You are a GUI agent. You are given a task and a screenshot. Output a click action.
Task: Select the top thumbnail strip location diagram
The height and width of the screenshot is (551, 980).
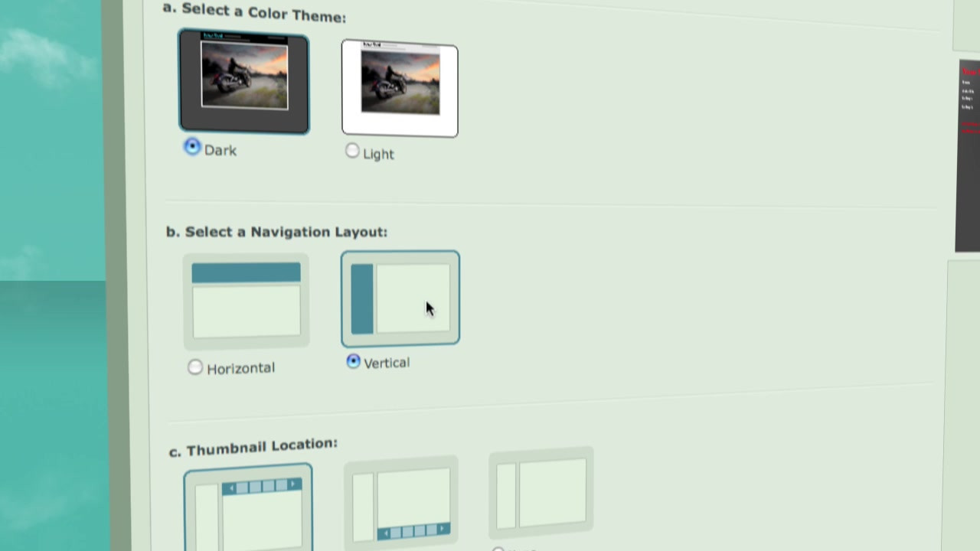[248, 507]
